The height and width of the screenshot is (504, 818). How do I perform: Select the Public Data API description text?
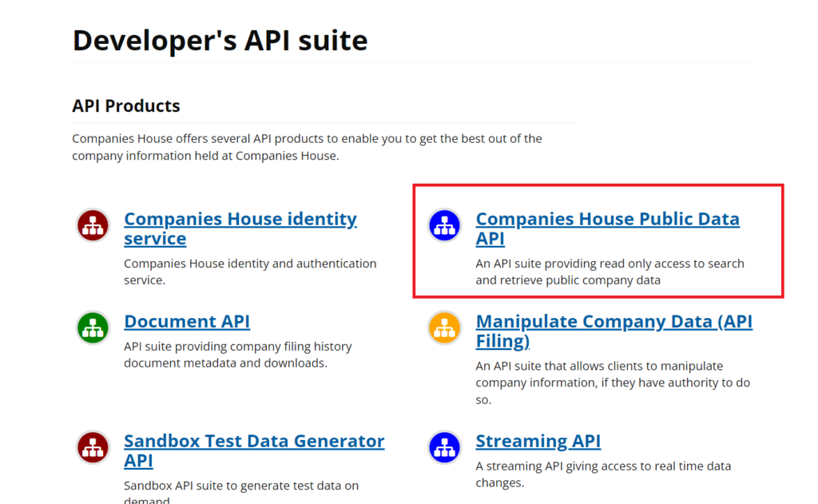(x=610, y=272)
